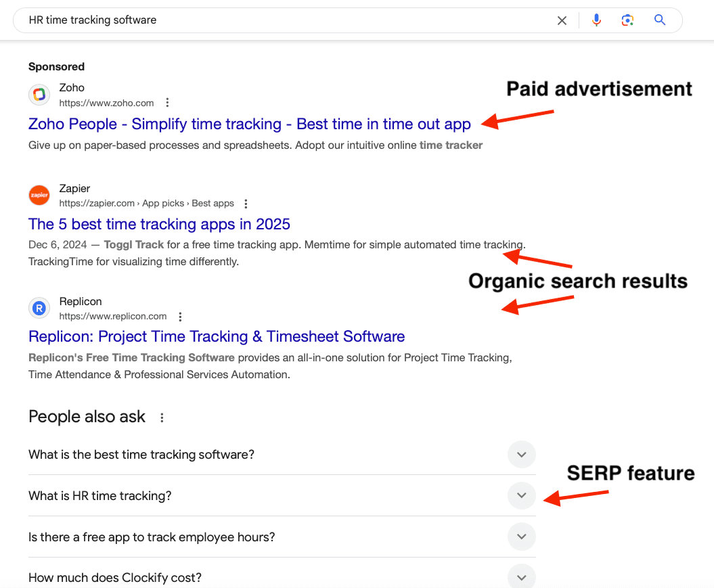
Task: Expand "How much does Clockify cost?" question
Action: [x=521, y=577]
